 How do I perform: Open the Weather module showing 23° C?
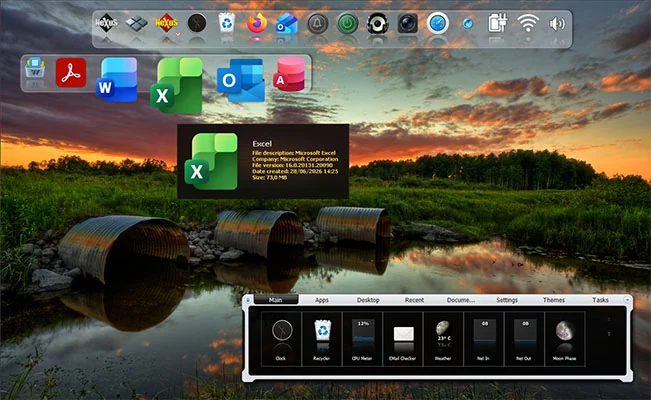tap(443, 339)
